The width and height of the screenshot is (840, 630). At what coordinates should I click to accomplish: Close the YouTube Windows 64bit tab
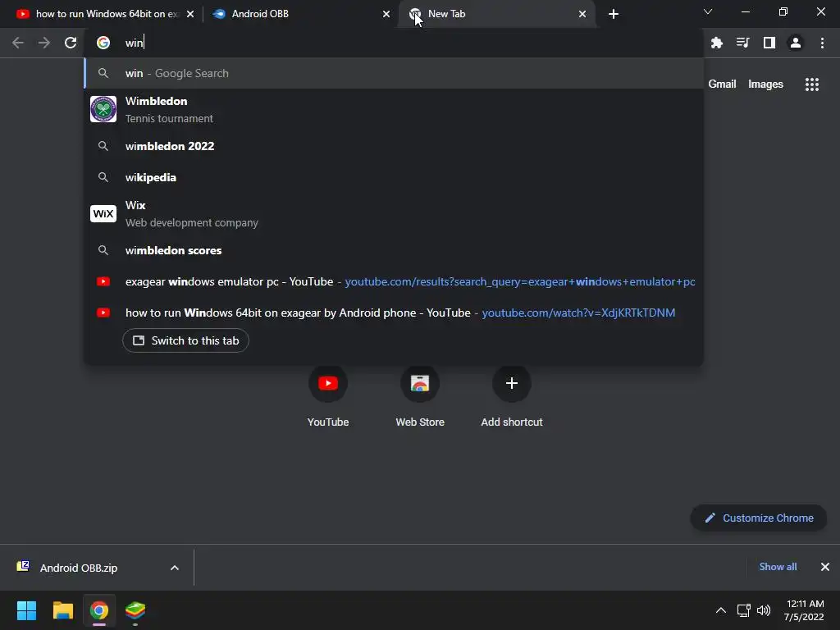point(190,14)
